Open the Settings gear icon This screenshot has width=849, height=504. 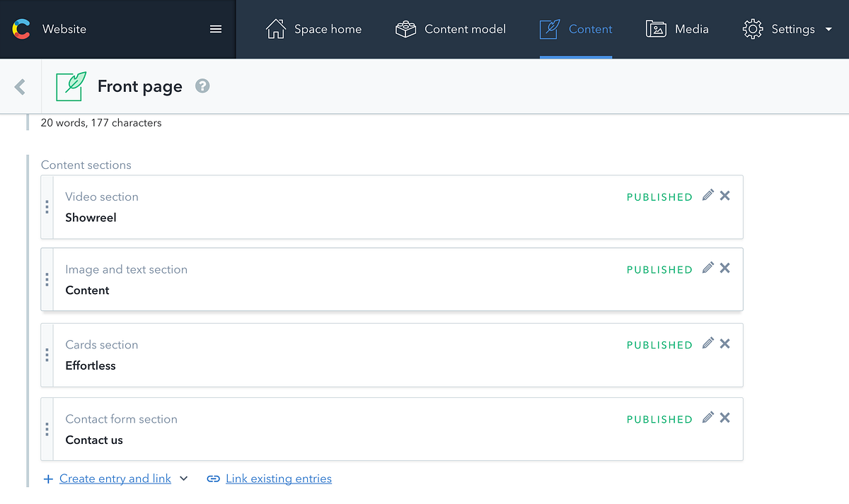752,29
